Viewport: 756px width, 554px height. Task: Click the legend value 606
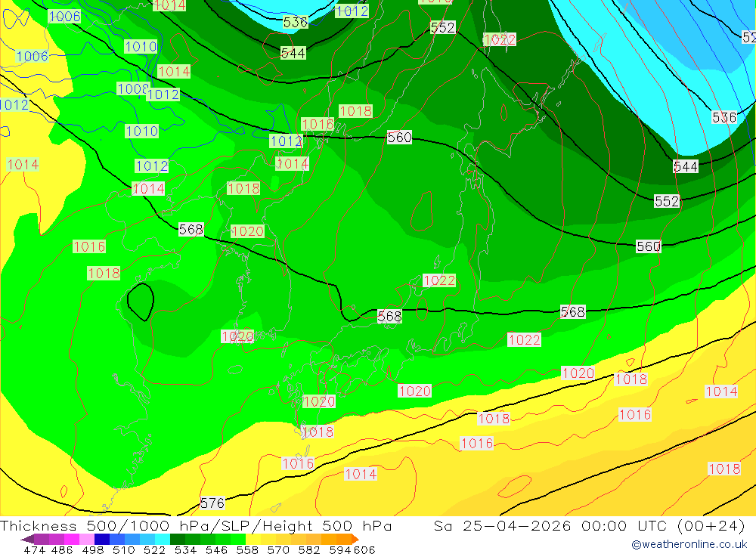pyautogui.click(x=364, y=549)
